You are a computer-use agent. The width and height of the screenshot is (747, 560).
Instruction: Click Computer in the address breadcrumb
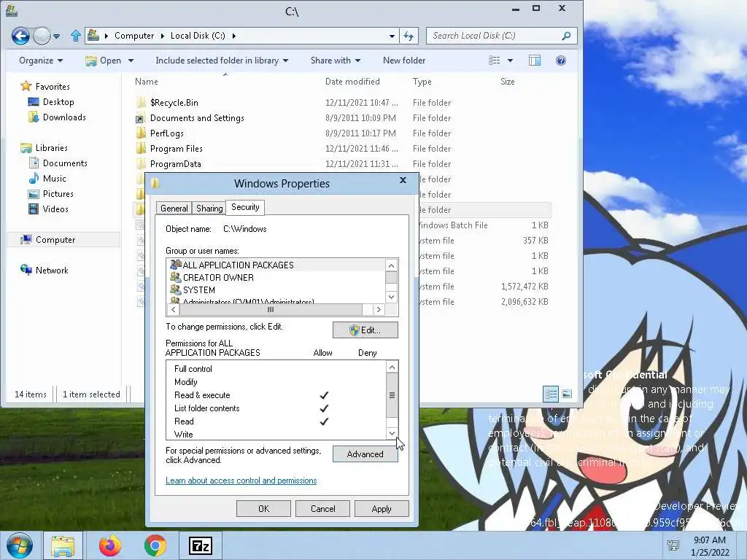coord(134,36)
